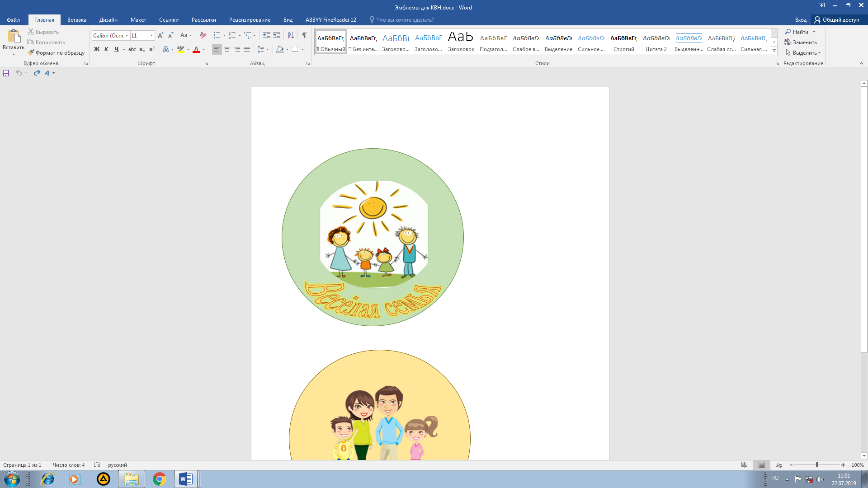Image resolution: width=868 pixels, height=488 pixels.
Task: Switch to the Рецензирование tab
Action: (250, 20)
